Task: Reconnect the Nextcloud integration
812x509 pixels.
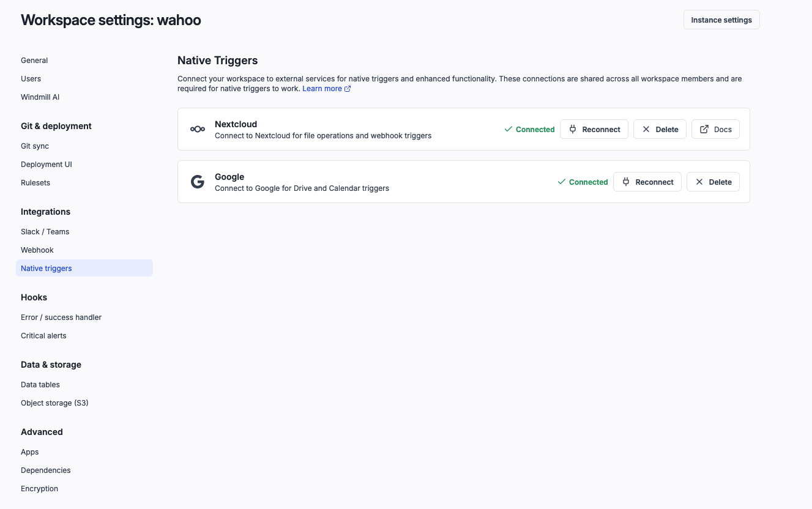Action: (x=594, y=129)
